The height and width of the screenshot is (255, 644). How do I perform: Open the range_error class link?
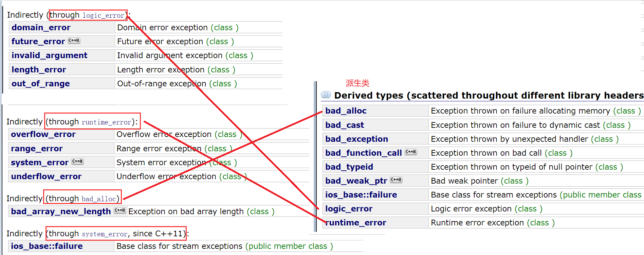37,149
